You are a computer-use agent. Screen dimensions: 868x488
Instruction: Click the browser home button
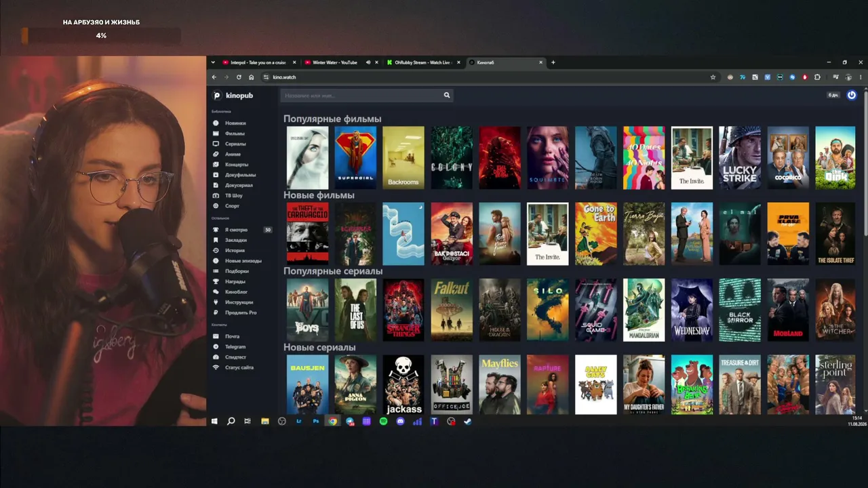click(x=251, y=77)
